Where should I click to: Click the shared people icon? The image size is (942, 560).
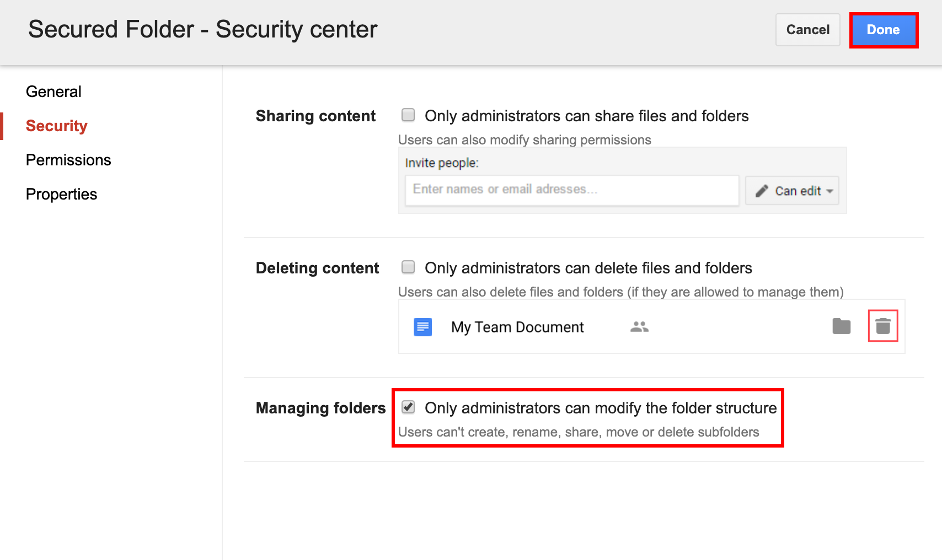pos(639,327)
